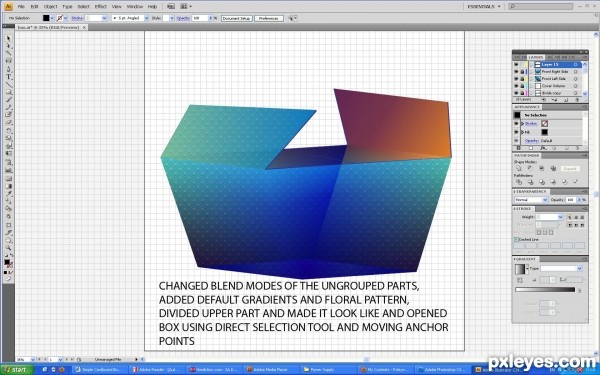Select the Pen tool

point(9,69)
